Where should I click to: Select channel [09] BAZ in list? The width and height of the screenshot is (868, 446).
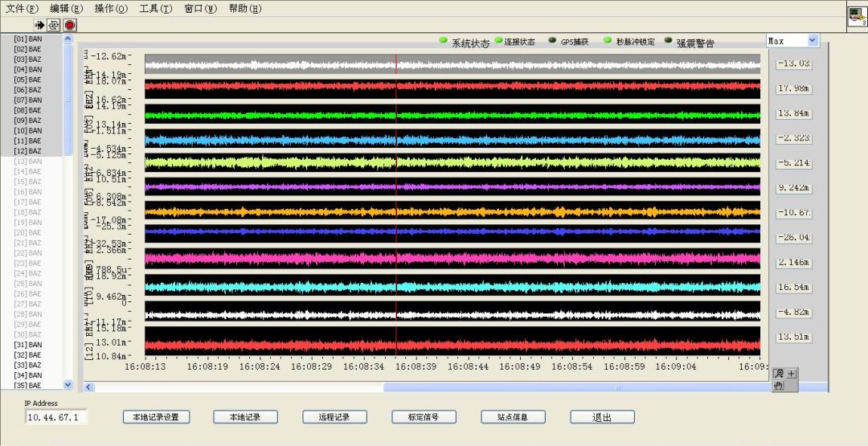coord(31,121)
